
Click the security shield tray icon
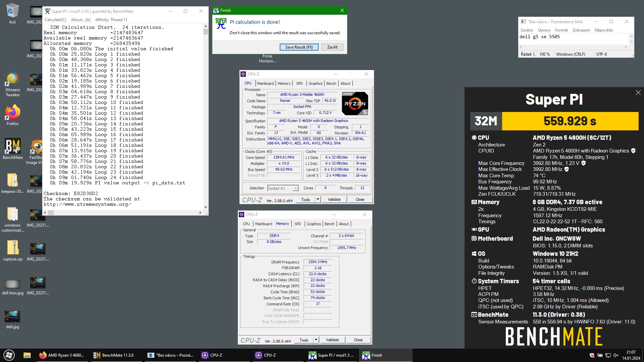[x=592, y=355]
